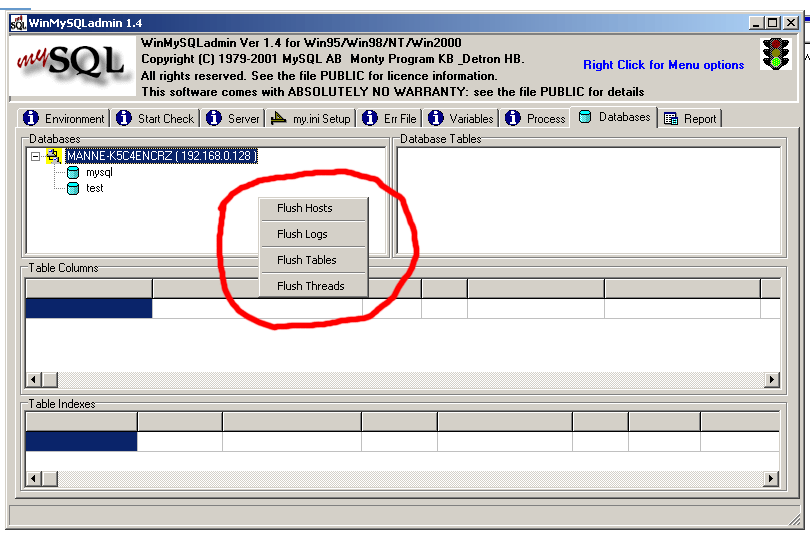
Task: Click the host computer icon in tree
Action: (54, 155)
